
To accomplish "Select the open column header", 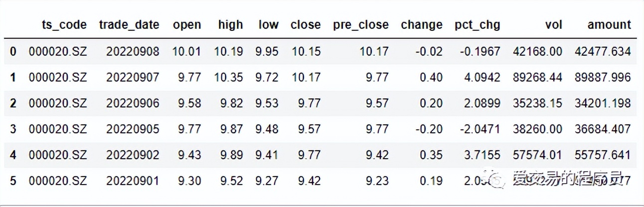I will 187,25.
